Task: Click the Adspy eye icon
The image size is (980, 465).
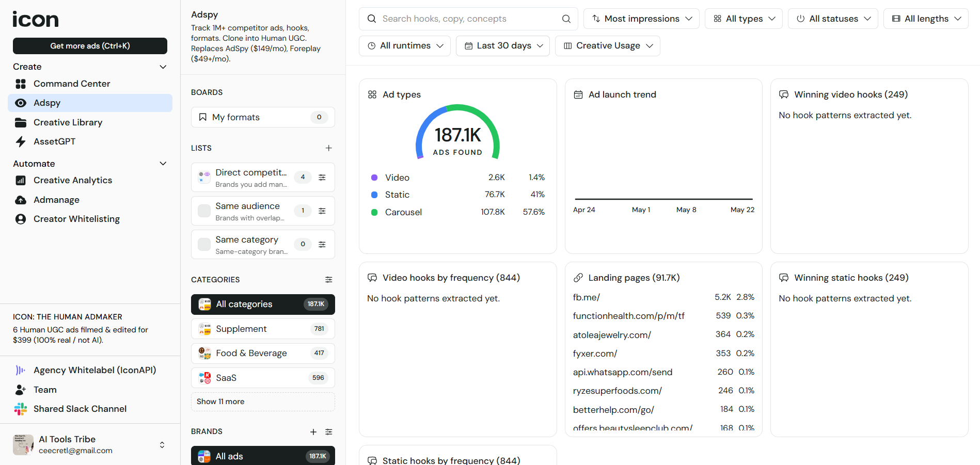Action: point(21,103)
